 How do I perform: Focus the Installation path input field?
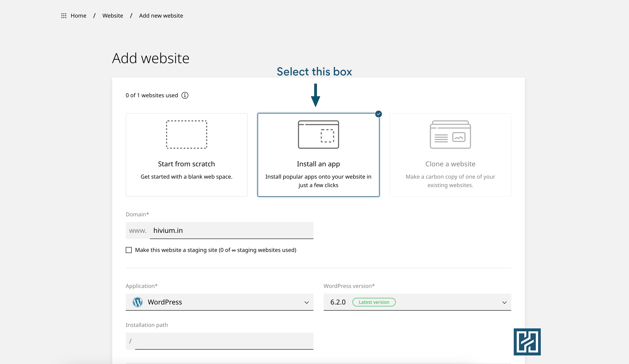[x=224, y=341]
